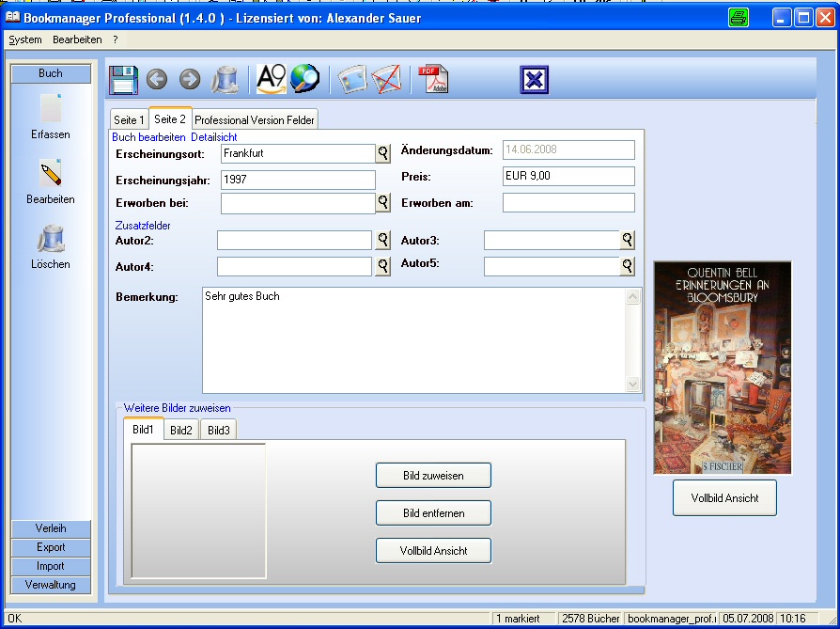Click the remove picture icon with red cross
The height and width of the screenshot is (629, 840).
point(386,80)
